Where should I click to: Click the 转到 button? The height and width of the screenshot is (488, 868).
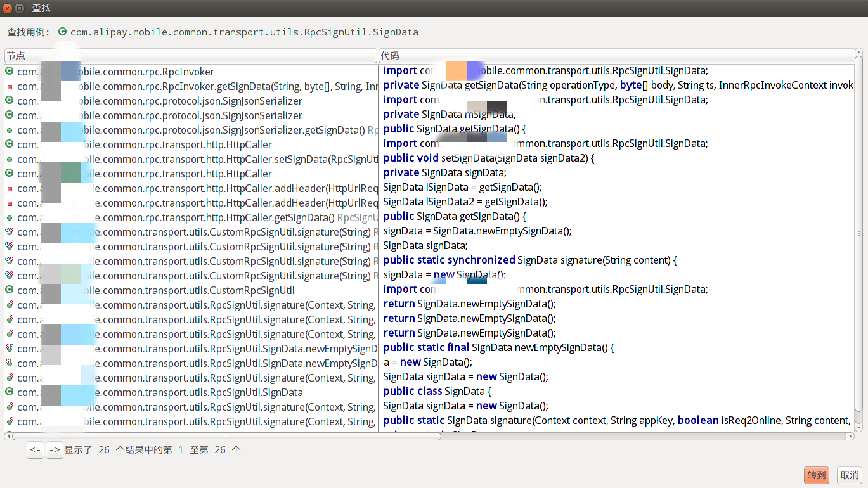[817, 475]
